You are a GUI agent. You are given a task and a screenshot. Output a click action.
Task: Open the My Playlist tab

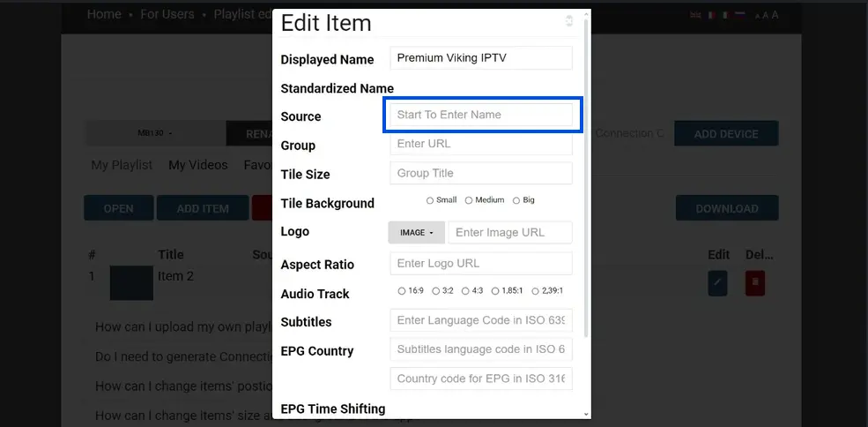[122, 165]
